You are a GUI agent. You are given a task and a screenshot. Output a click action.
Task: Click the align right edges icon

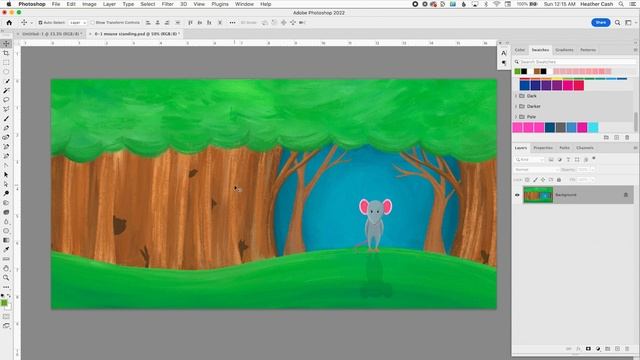[x=167, y=23]
